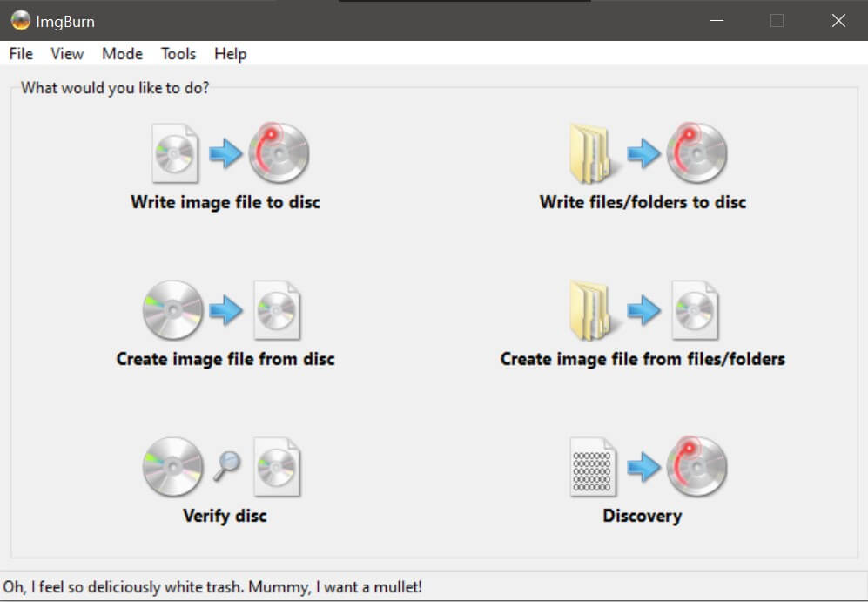Open the Help menu

click(230, 54)
